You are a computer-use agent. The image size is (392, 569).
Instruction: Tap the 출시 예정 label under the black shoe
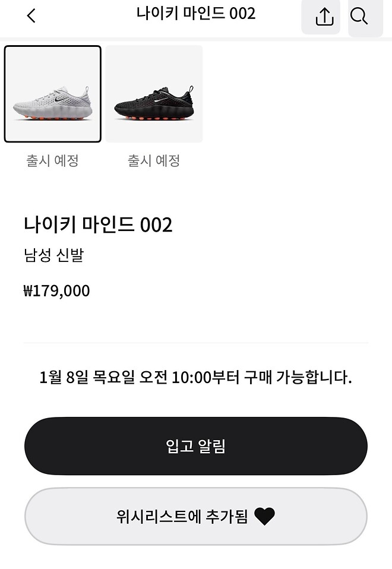point(154,160)
